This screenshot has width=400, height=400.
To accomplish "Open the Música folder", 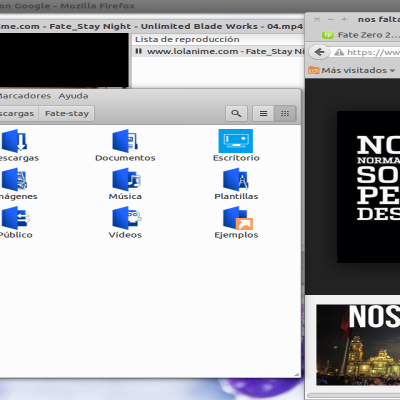I will 126,179.
